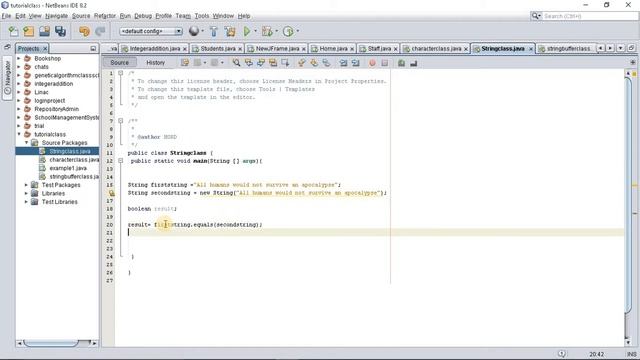Click the Undo toolbar icon
Image resolution: width=640 pixels, height=360 pixels.
[84, 31]
